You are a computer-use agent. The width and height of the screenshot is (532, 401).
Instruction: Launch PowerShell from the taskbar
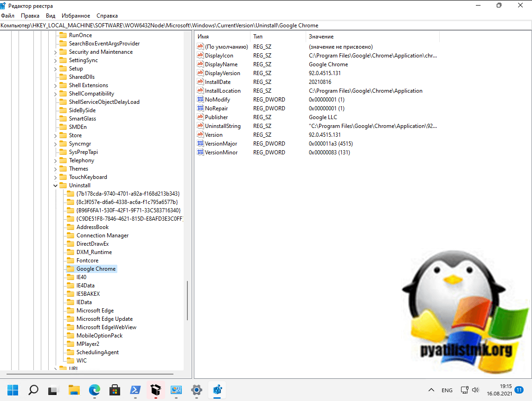[x=135, y=390]
